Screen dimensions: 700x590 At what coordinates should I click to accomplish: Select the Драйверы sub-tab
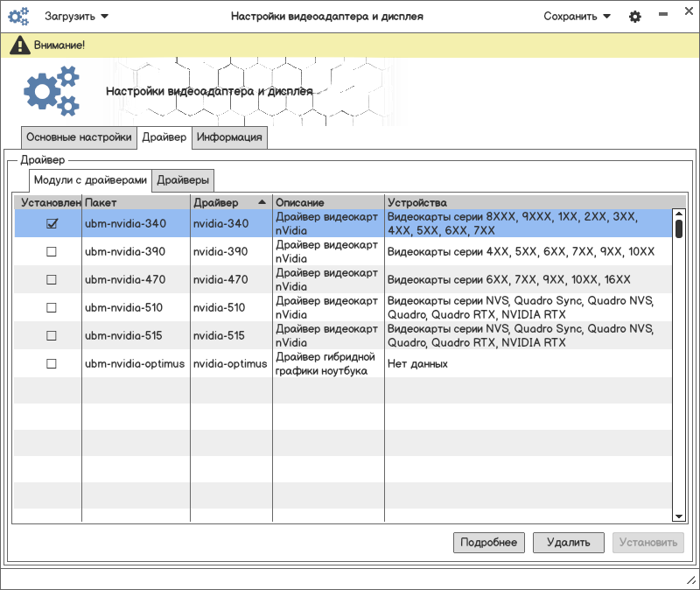(x=183, y=181)
